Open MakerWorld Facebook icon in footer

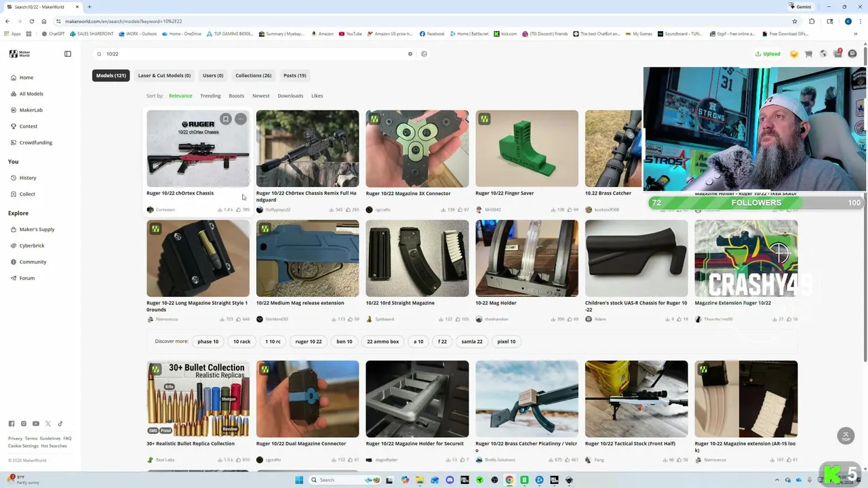tap(12, 424)
